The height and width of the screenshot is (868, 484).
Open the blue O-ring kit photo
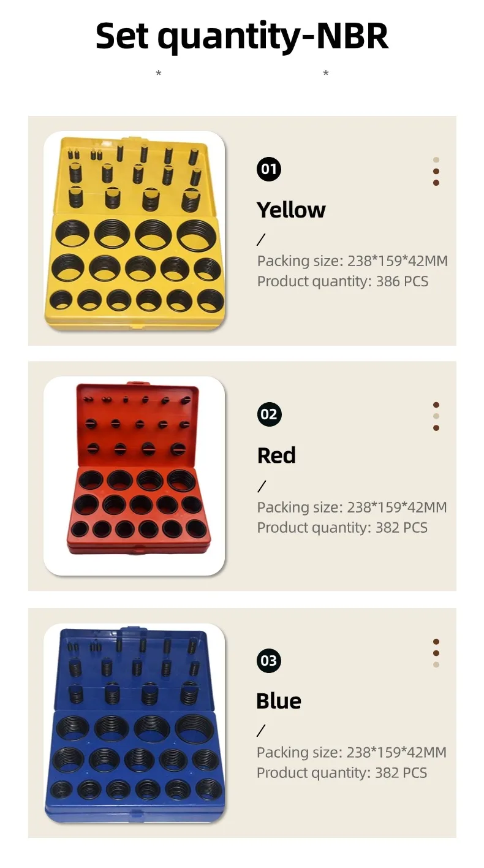(x=134, y=723)
